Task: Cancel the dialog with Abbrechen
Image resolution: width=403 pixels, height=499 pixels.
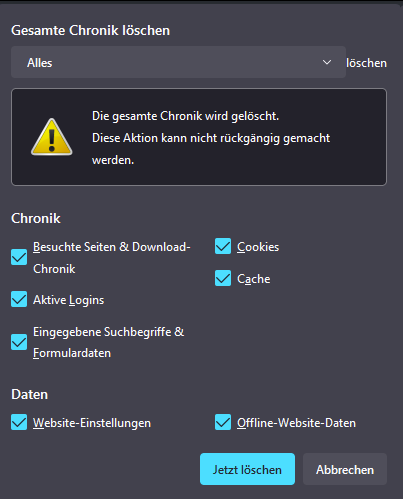Action: (x=345, y=469)
